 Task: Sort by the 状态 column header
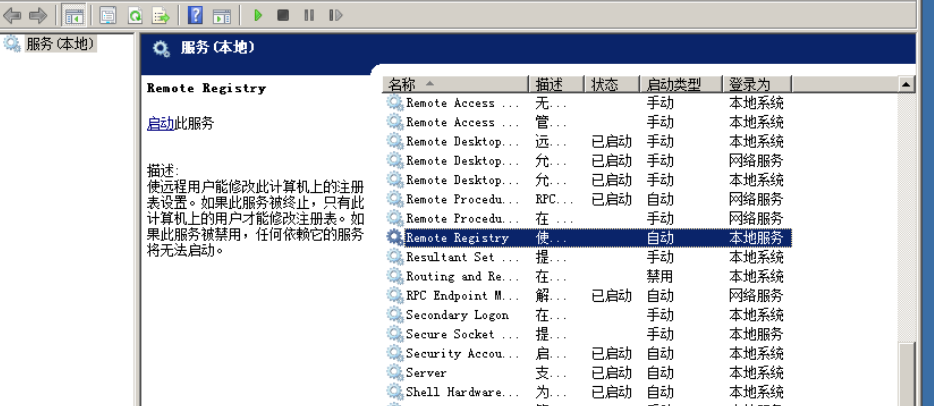tap(612, 85)
